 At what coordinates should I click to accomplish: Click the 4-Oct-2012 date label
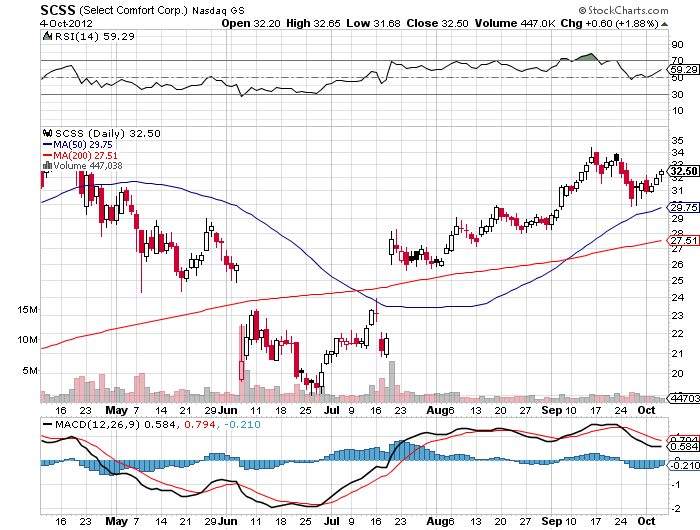point(66,23)
